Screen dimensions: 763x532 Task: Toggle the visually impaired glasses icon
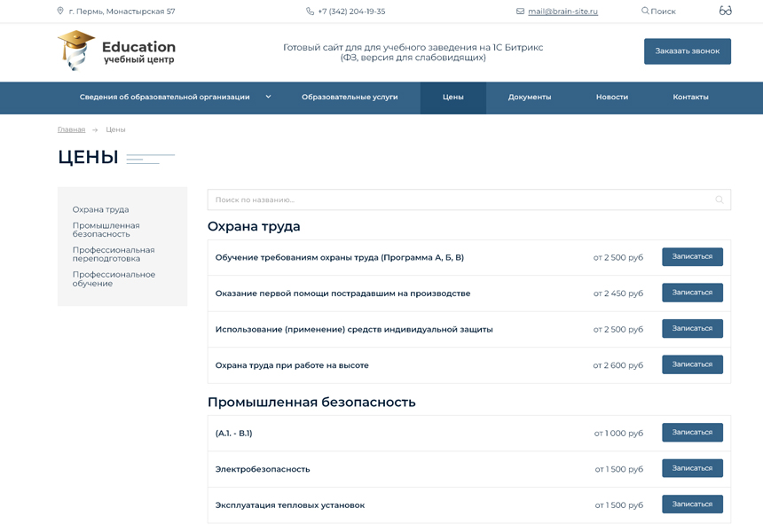(725, 12)
